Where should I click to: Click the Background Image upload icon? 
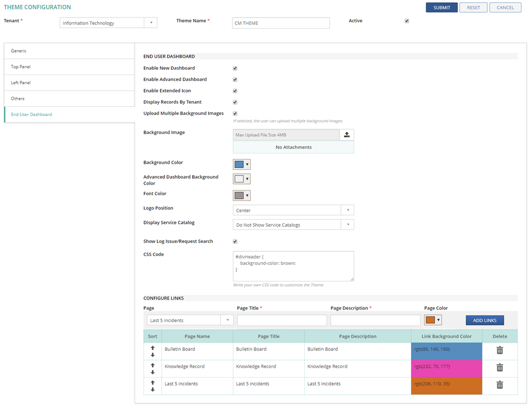[347, 135]
